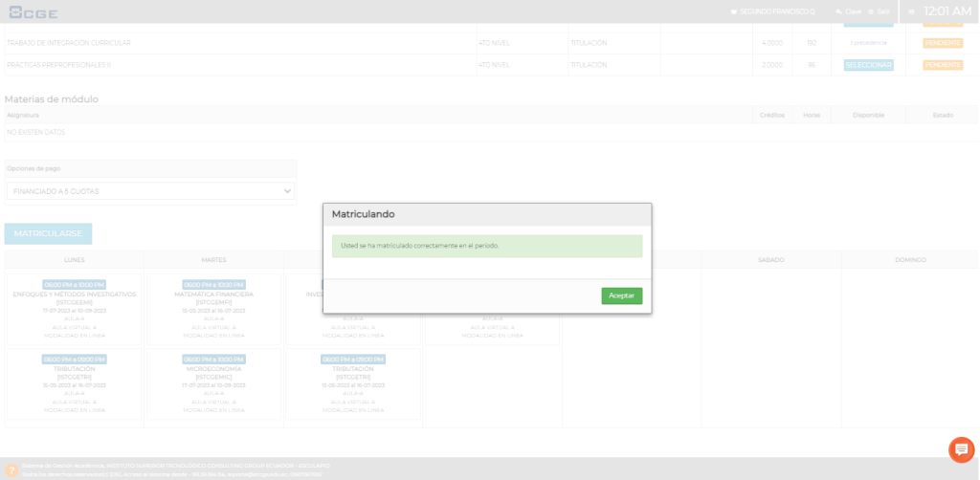Click the 12:01 AM clock display

(x=947, y=11)
